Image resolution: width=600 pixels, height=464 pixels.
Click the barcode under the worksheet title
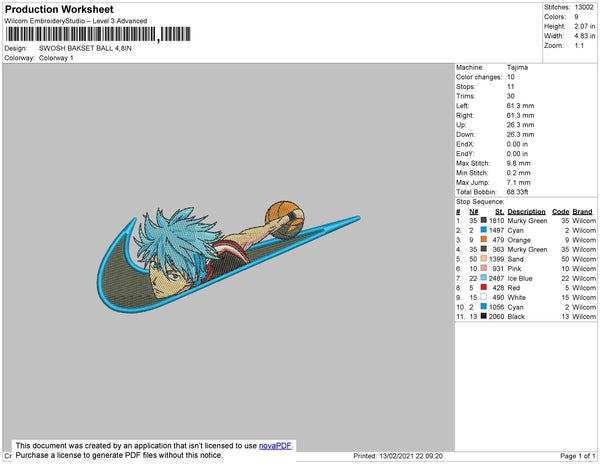[x=98, y=34]
